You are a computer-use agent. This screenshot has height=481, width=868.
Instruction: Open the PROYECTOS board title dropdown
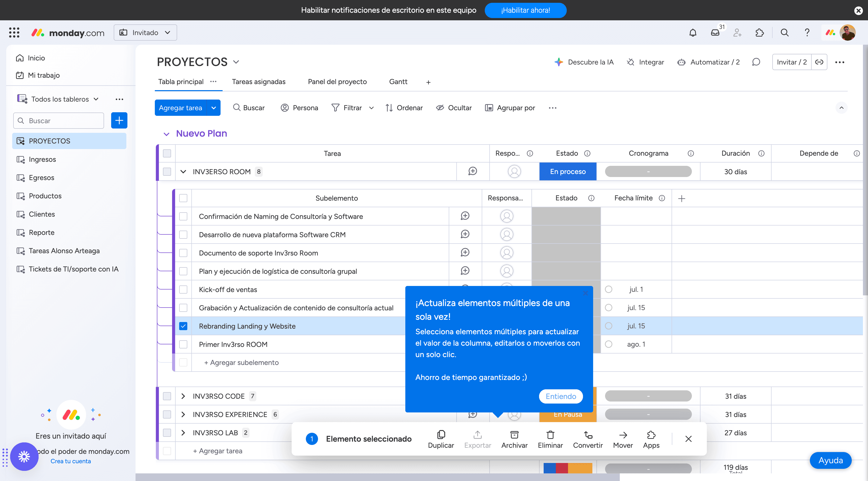(x=236, y=62)
